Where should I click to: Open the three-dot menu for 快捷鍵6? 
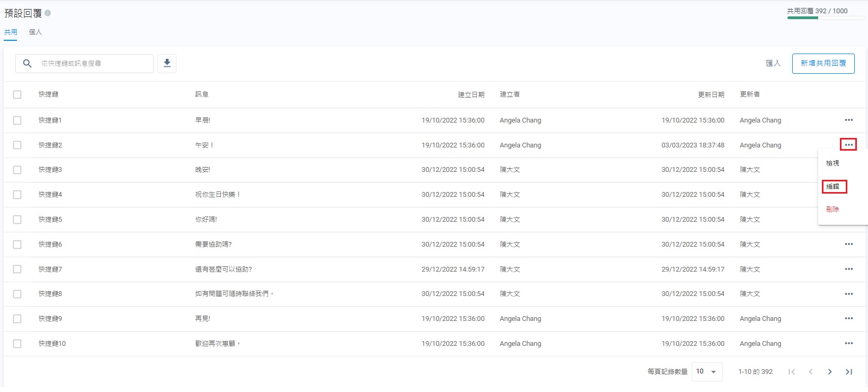coord(848,245)
